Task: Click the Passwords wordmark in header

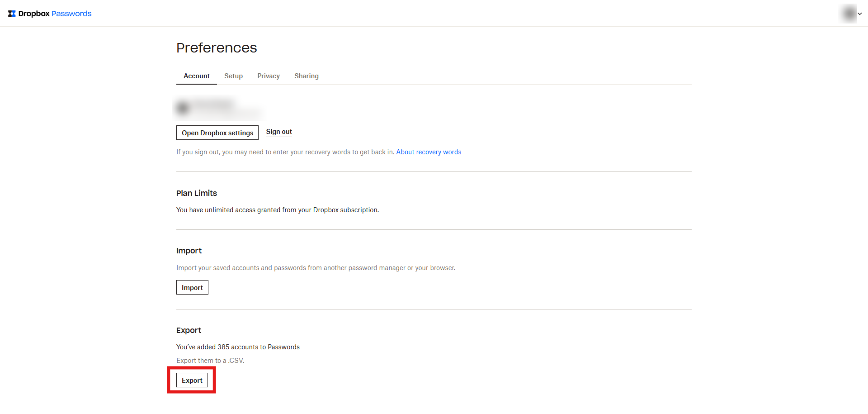Action: coord(71,14)
